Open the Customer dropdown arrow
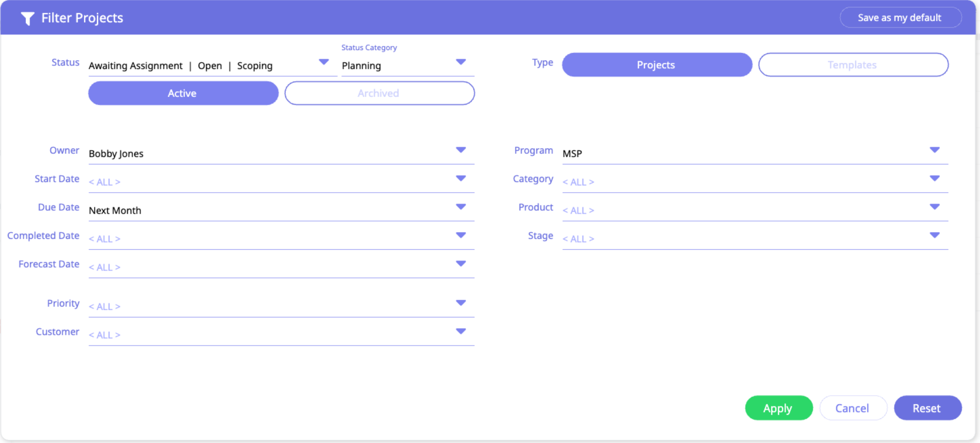This screenshot has width=980, height=443. pos(460,331)
